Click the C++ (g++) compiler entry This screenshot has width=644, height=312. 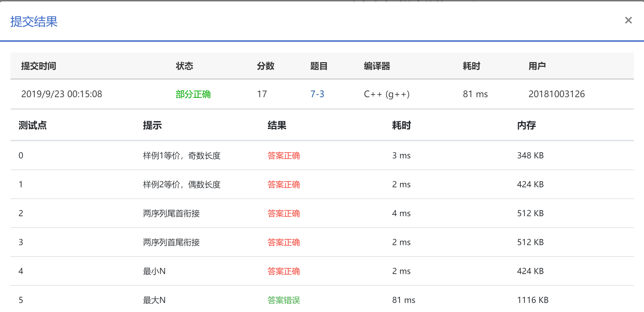[x=386, y=94]
